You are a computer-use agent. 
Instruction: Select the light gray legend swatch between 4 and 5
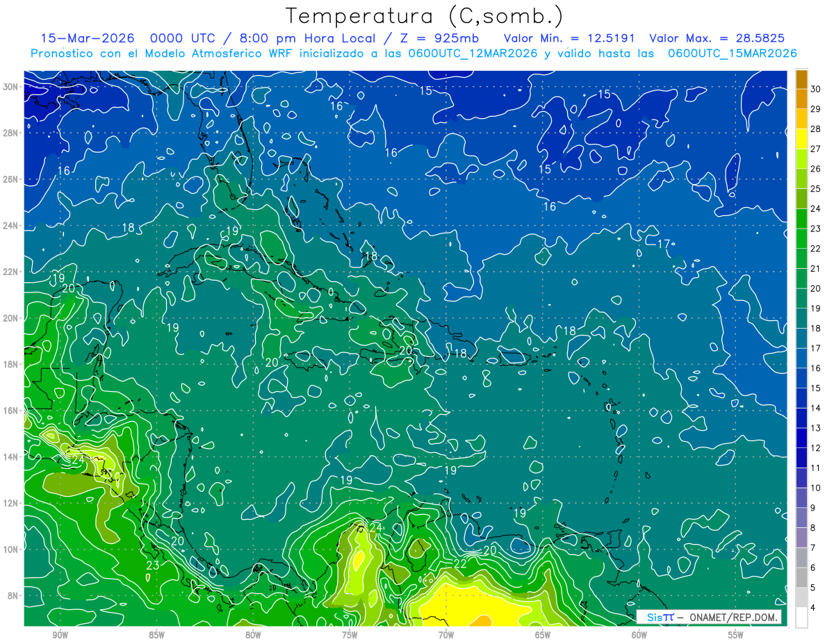[x=801, y=597]
